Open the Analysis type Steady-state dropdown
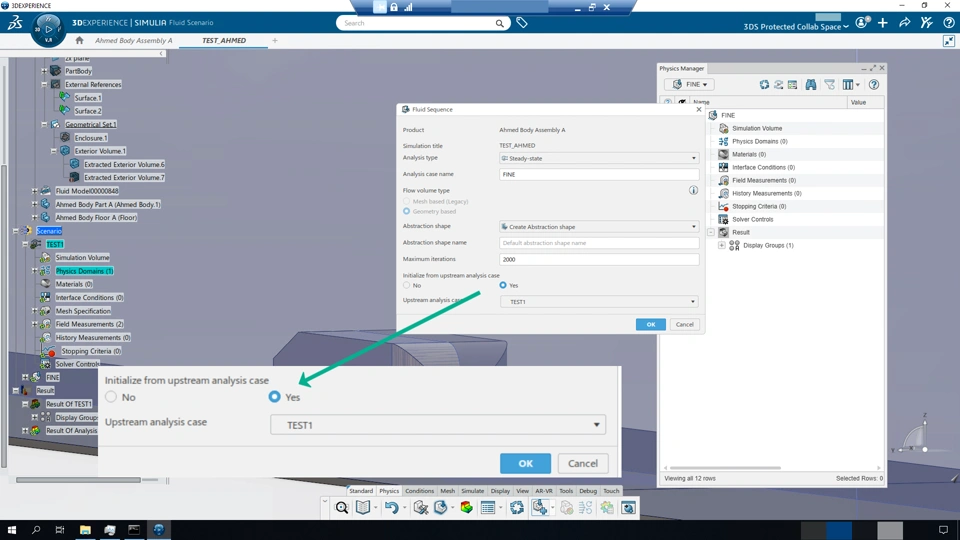Viewport: 960px width, 540px height. [599, 158]
